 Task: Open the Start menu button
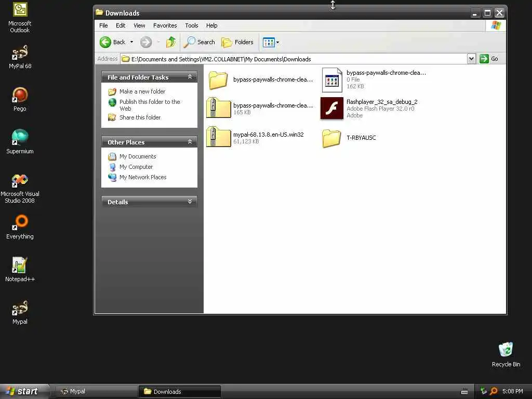coord(24,391)
